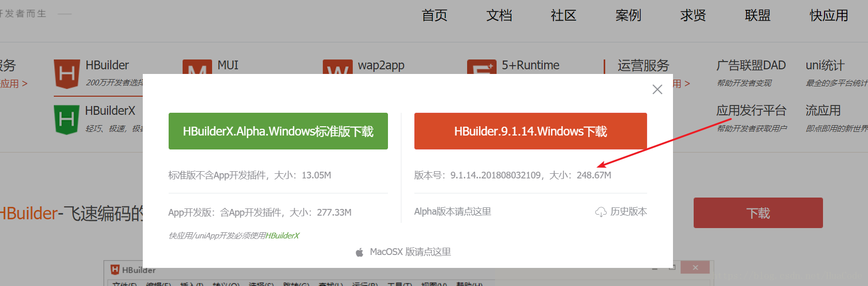Close the download dialog with the X
The width and height of the screenshot is (868, 286).
click(x=657, y=89)
